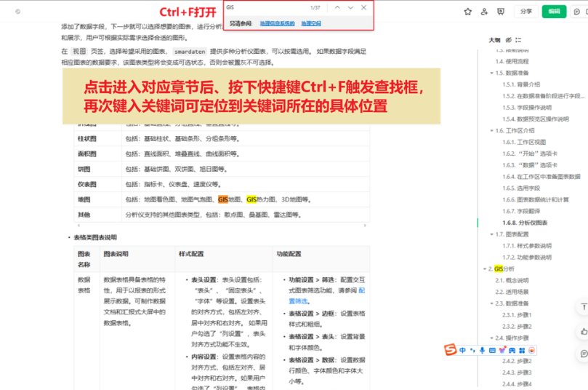Click the Sogou avatar icon at bar end

531,350
